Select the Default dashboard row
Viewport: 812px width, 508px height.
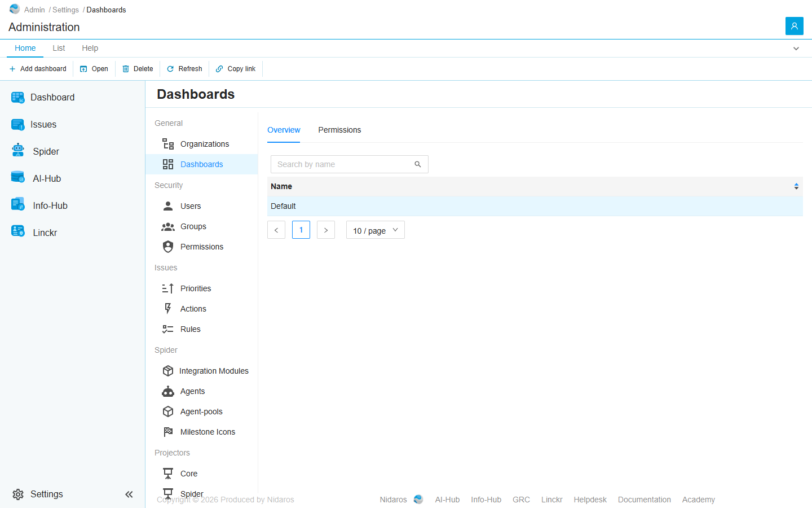coord(535,206)
